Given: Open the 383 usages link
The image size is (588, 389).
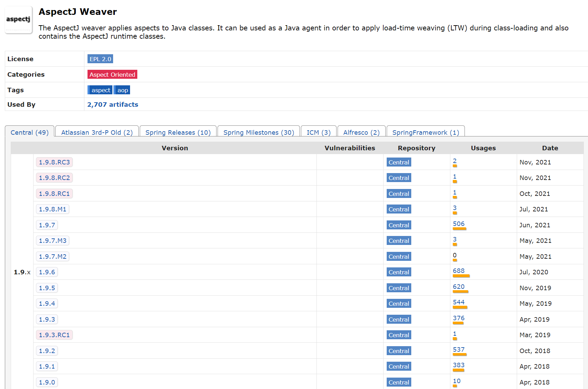Looking at the screenshot, I should [x=459, y=365].
